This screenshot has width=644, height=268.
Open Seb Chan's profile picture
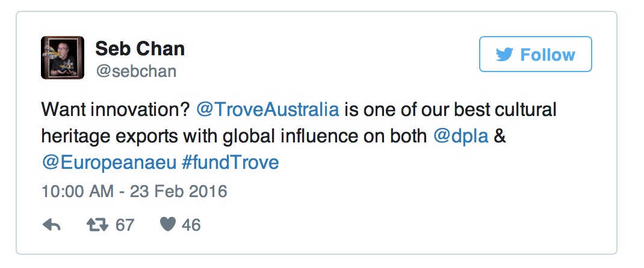pyautogui.click(x=63, y=57)
